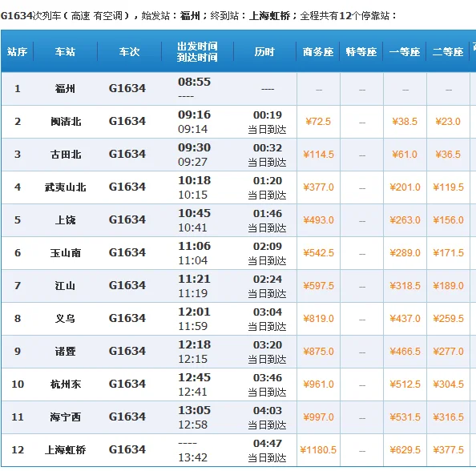Click departure time 12:18
Viewport: 476px width, 471px height.
194,344
